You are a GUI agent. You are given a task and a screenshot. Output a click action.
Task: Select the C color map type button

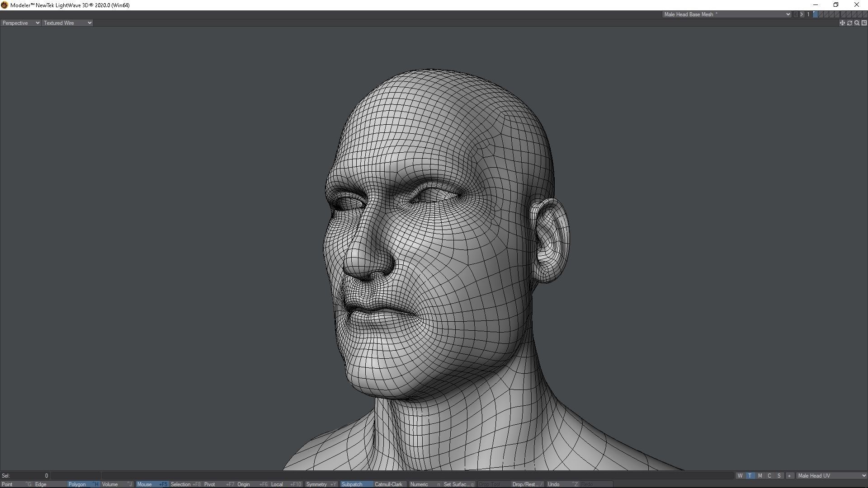[769, 476]
